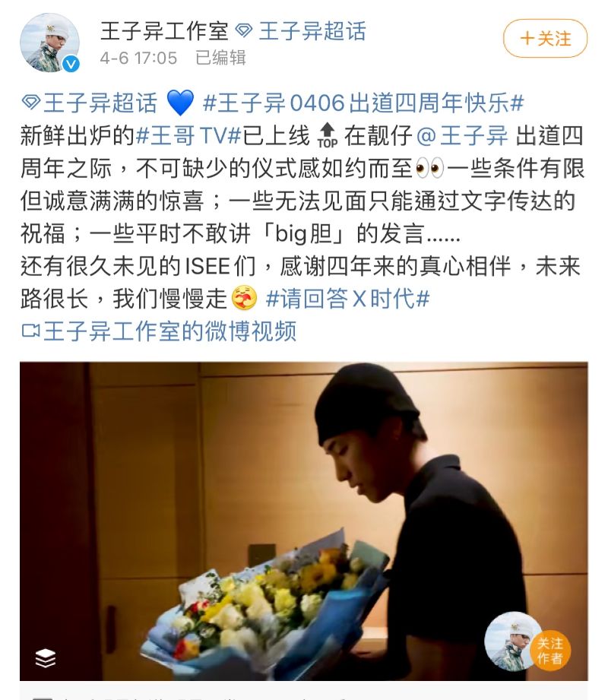Open the stacked layers icon on the video
Screen dimensions: 608x700
tap(45, 658)
